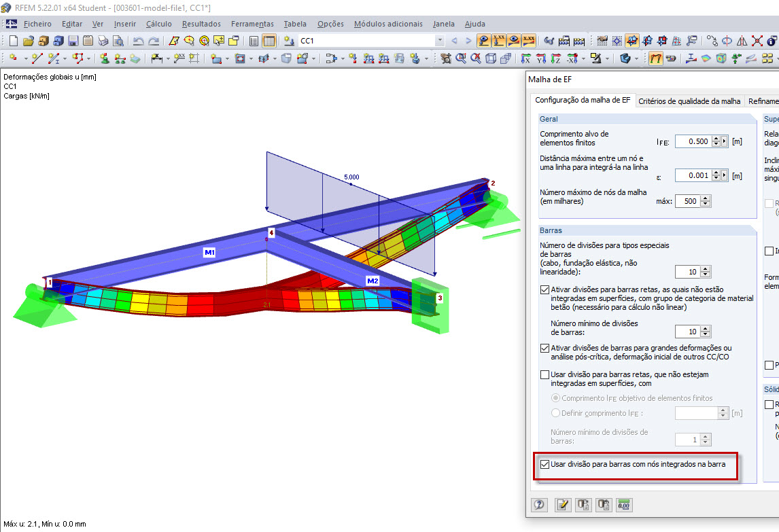Click the view in X direction icon
Screen dimensions: 779x532
(x=526, y=58)
